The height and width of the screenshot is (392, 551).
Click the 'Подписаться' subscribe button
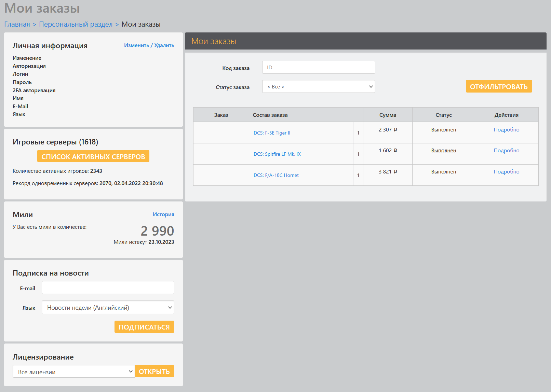click(x=144, y=327)
